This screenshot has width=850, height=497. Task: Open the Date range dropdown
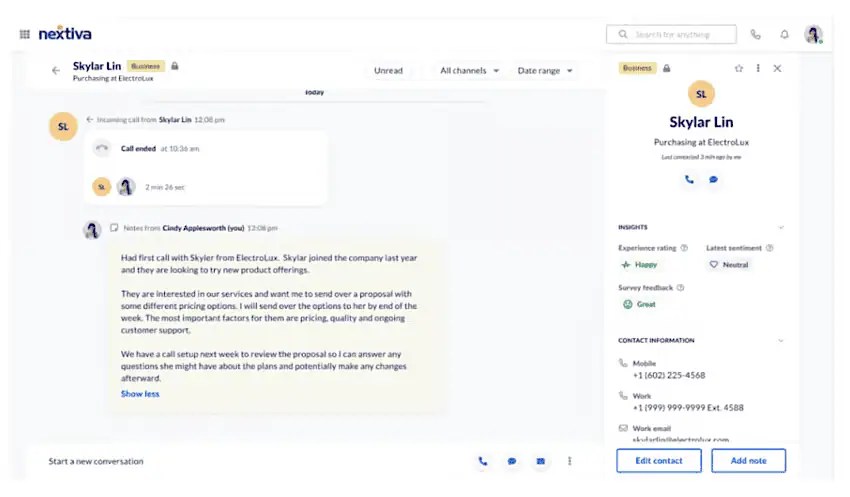(x=545, y=71)
